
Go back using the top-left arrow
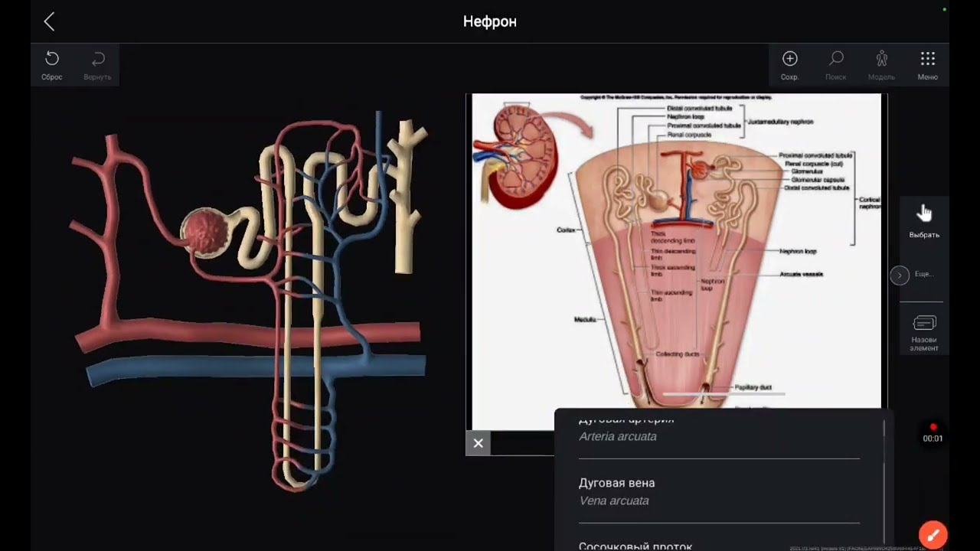[x=49, y=21]
